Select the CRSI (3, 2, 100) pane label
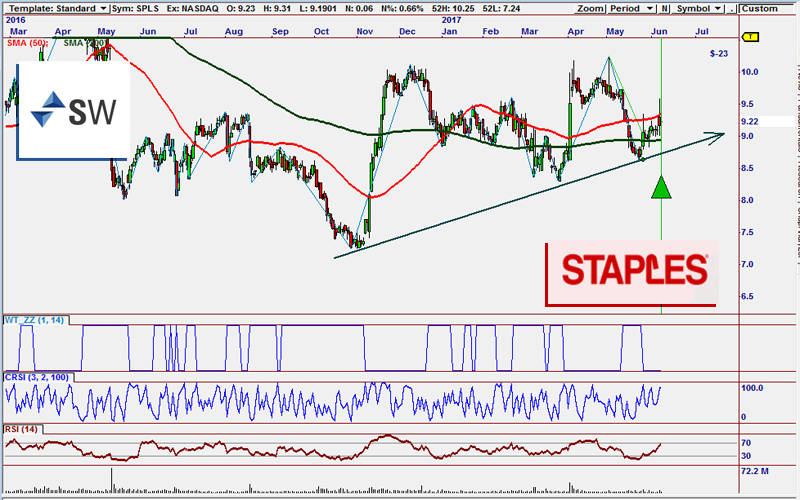 (38, 378)
